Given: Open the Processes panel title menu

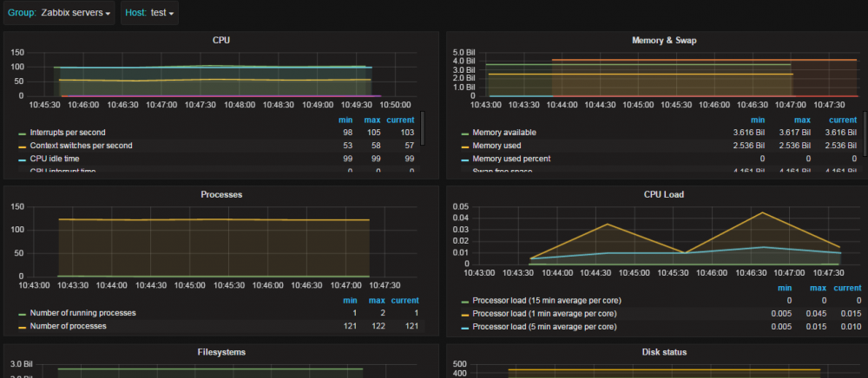Looking at the screenshot, I should [220, 194].
